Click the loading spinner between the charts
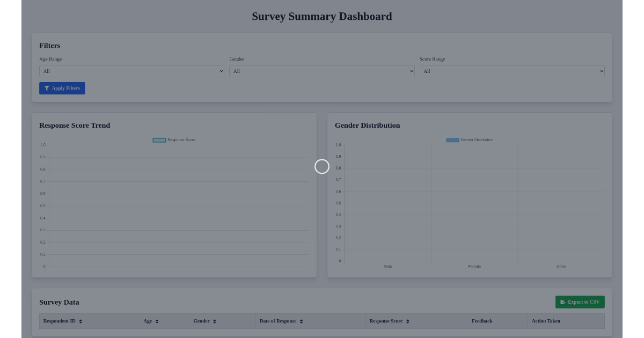The height and width of the screenshot is (338, 644). 322,166
